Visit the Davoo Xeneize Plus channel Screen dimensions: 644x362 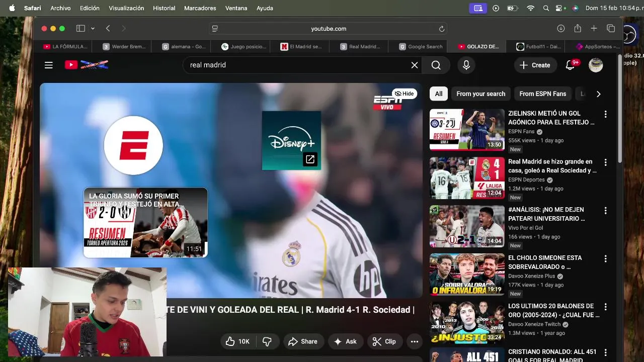point(532,276)
